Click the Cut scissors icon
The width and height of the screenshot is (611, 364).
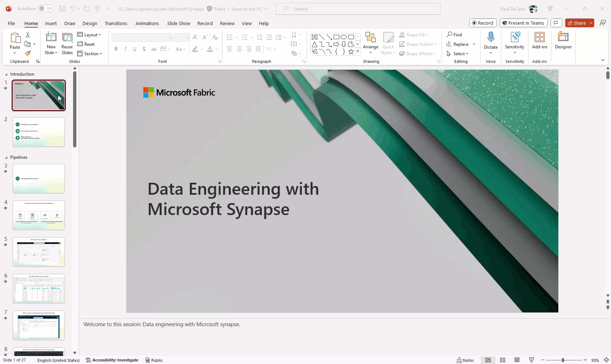coord(28,35)
